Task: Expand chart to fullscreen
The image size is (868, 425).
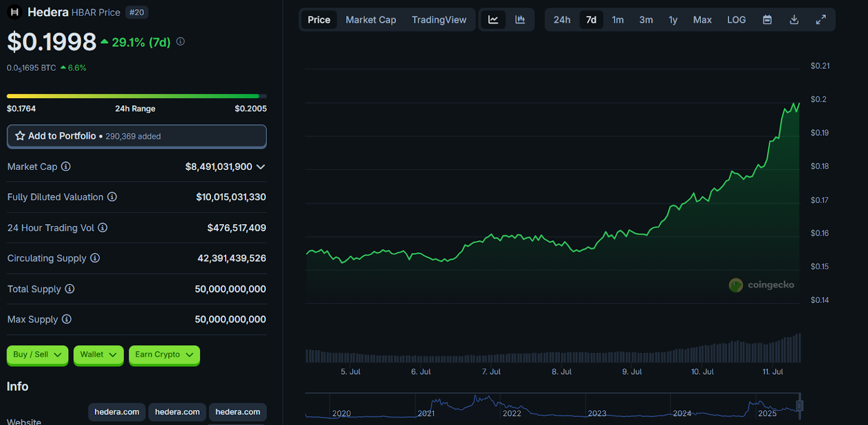Action: pos(821,20)
